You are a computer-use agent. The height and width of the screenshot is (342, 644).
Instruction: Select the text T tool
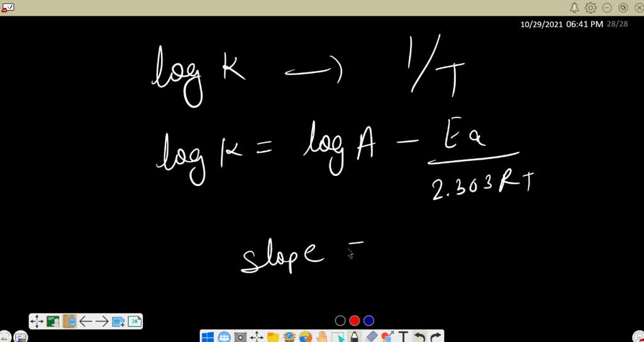[403, 337]
